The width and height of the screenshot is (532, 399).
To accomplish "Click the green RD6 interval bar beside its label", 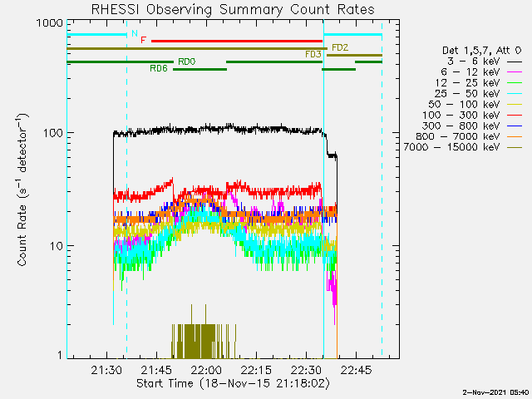I will click(x=199, y=69).
